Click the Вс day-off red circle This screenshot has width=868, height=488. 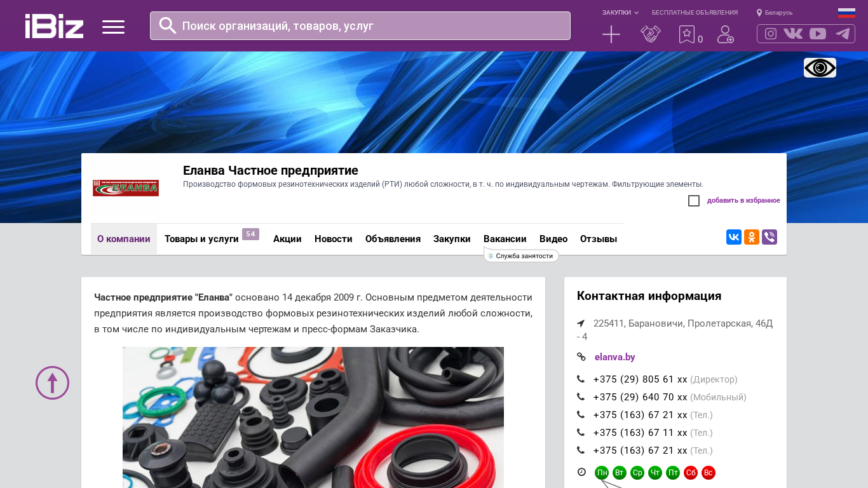(709, 473)
